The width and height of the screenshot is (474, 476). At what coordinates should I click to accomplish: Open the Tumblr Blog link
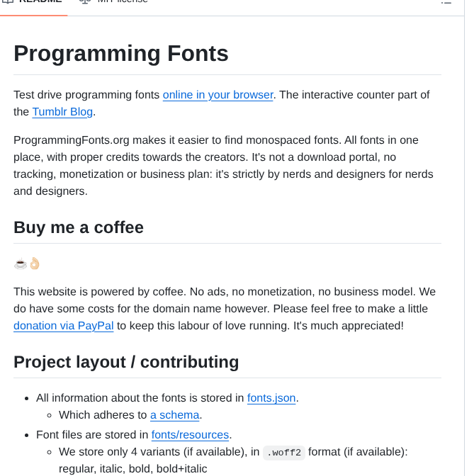pos(62,112)
